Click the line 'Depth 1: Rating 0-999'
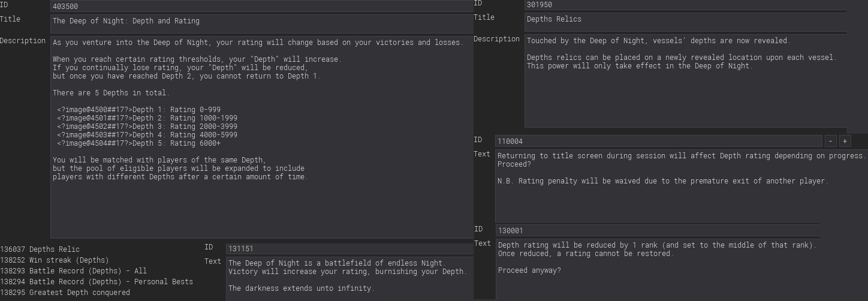868x301 pixels. (x=138, y=110)
